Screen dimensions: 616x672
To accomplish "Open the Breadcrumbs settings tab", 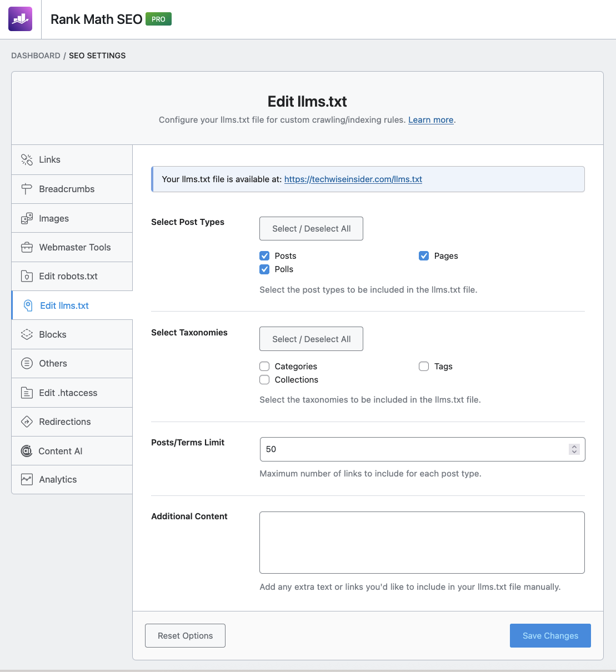I will point(72,189).
